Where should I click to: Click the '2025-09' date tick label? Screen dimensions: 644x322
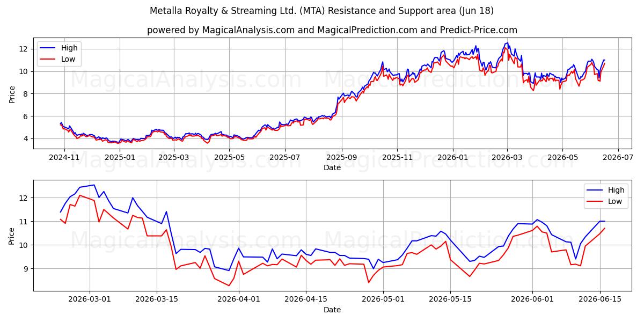click(342, 157)
